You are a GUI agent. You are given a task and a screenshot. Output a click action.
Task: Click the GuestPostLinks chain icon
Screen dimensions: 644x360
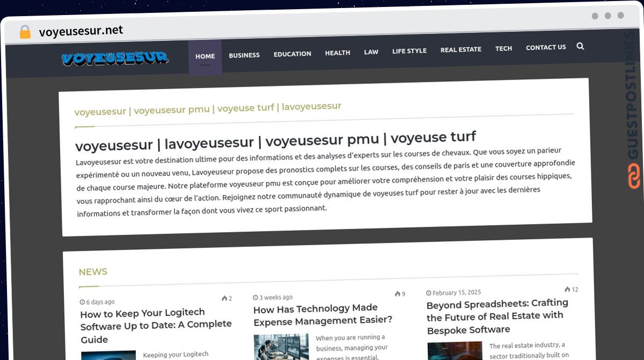coord(634,176)
